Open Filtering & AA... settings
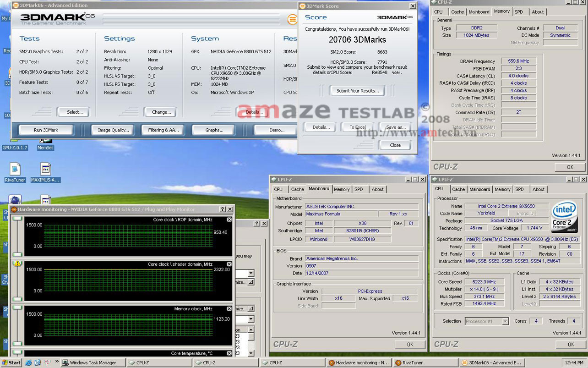The height and width of the screenshot is (368, 588). pyautogui.click(x=163, y=130)
